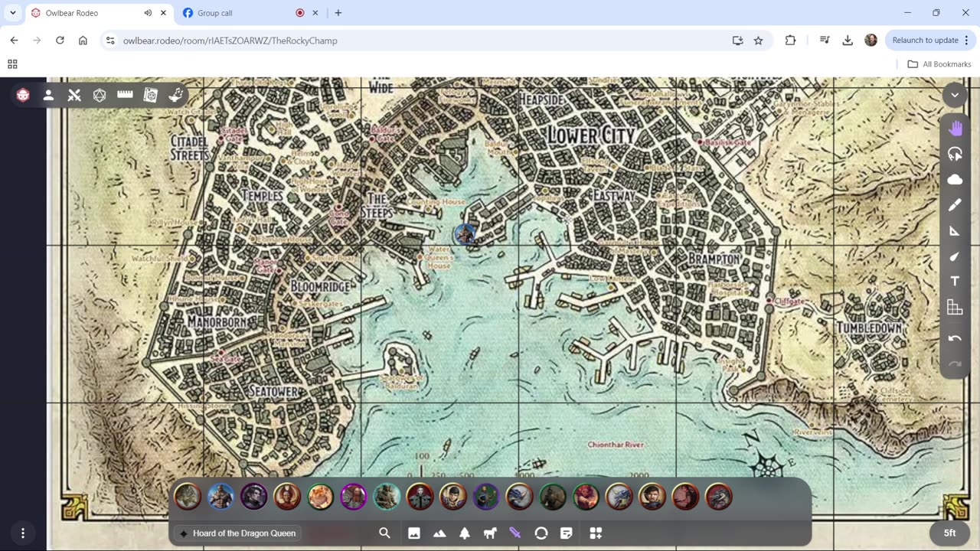This screenshot has width=980, height=551.
Task: Pick the blue-ringed muscular character token
Action: coord(220,497)
